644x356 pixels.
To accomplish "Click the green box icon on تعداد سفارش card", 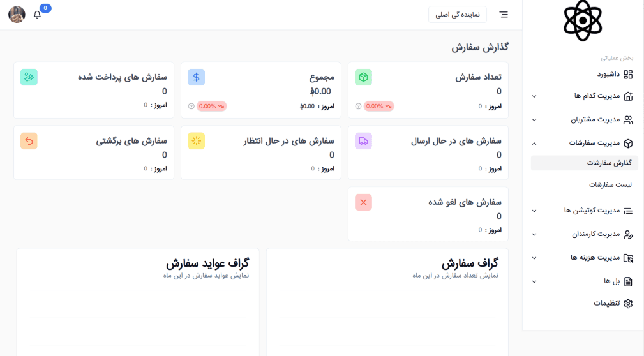I will coord(363,77).
